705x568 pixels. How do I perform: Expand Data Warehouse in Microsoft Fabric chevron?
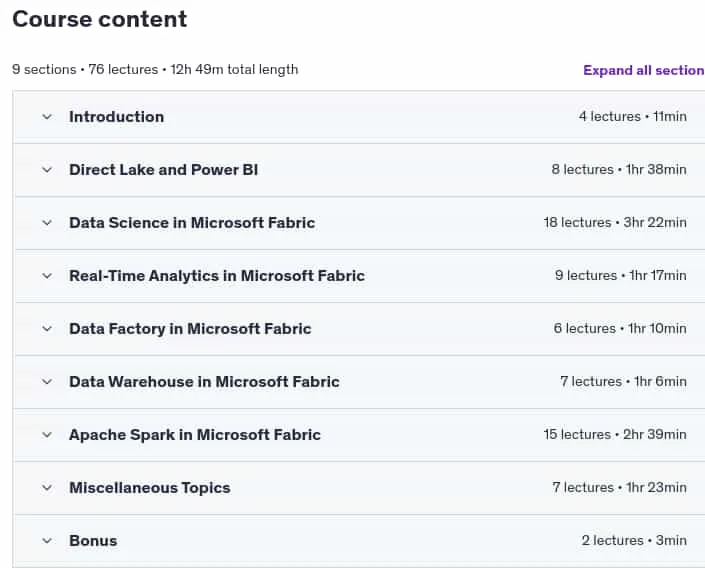(47, 382)
